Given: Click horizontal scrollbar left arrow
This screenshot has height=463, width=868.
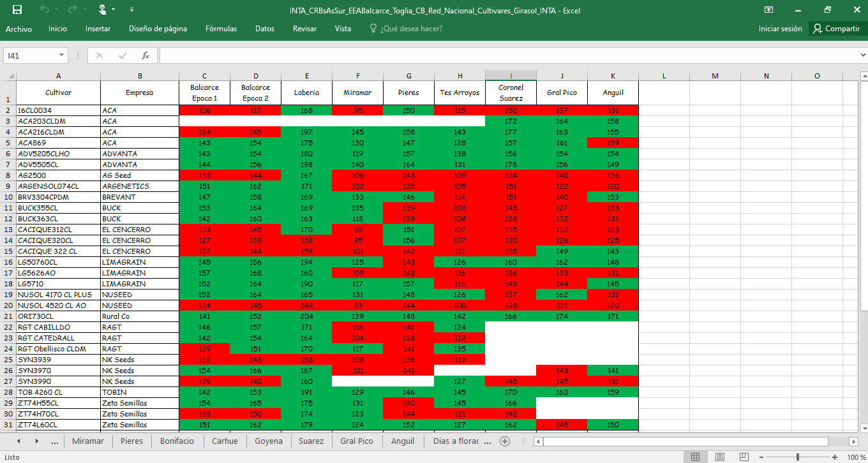Looking at the screenshot, I should [539, 441].
